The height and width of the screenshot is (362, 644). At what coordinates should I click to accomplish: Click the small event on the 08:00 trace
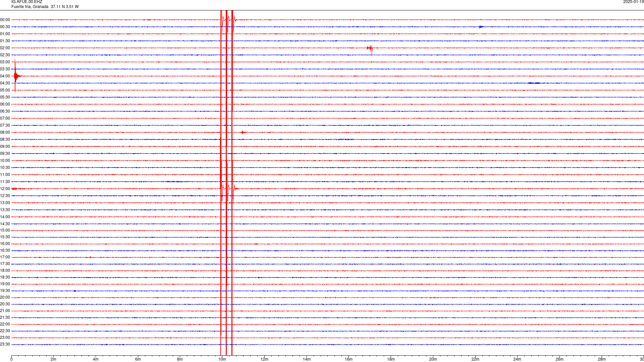click(x=243, y=132)
